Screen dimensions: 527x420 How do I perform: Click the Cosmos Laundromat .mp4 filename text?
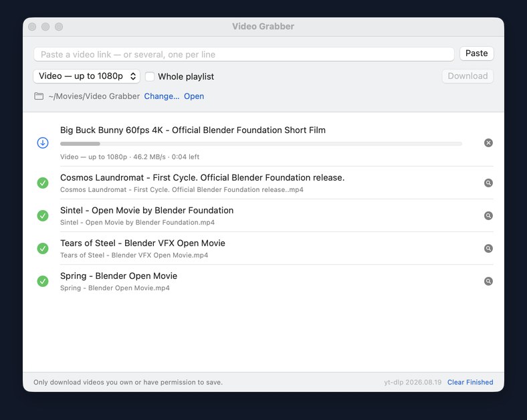click(x=182, y=190)
